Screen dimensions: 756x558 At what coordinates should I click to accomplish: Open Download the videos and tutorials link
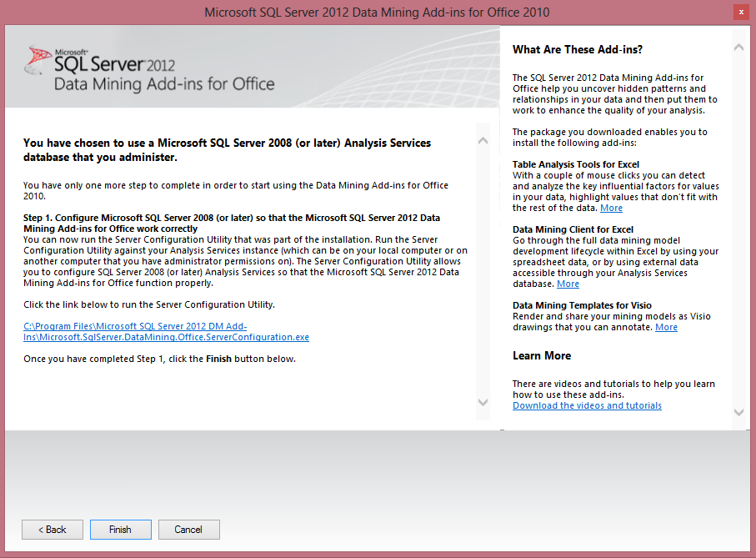(587, 405)
